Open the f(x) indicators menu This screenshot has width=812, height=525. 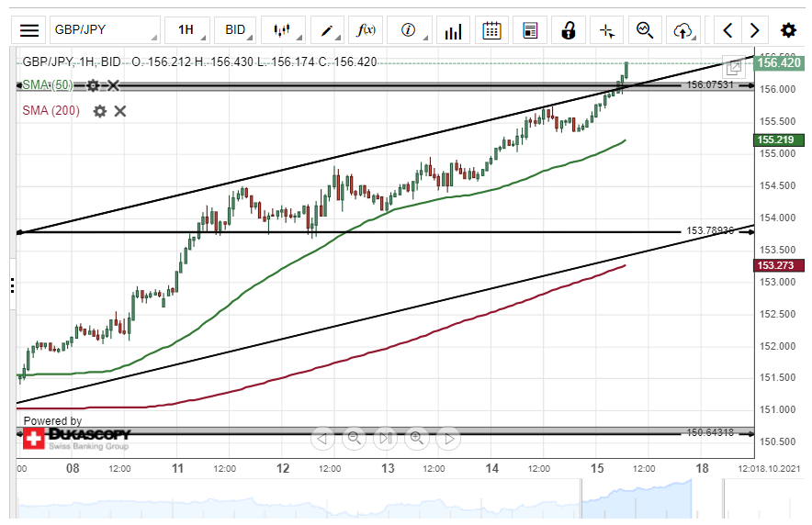[367, 30]
